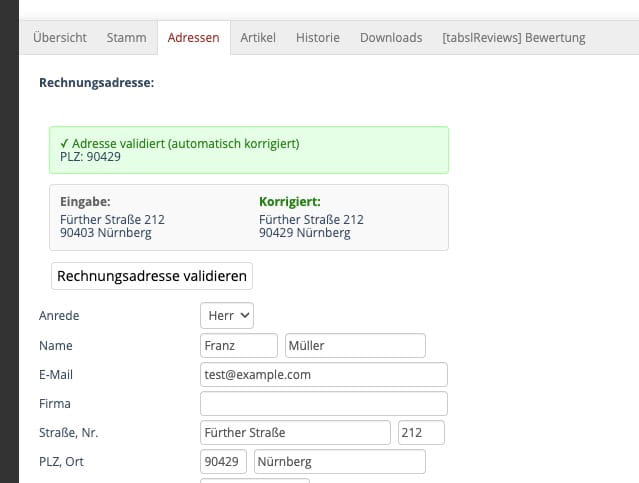
Task: Click the E-Mail field with test@example.com
Action: [324, 375]
